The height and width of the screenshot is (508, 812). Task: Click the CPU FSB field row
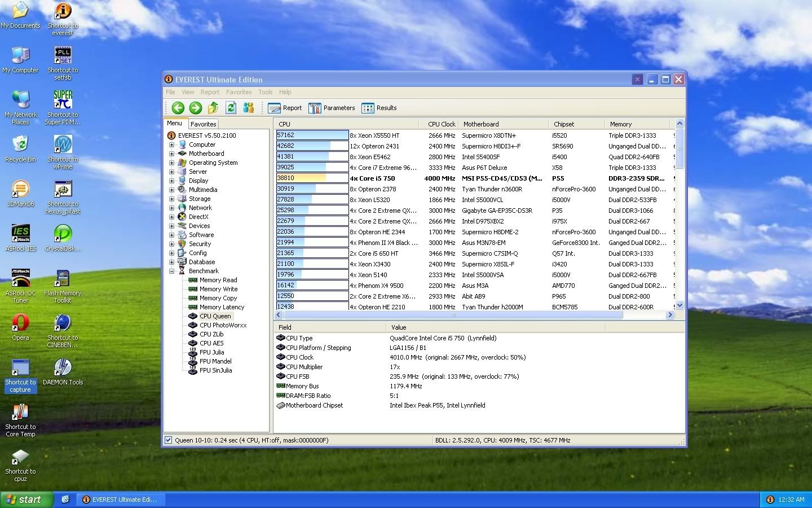[x=479, y=376]
